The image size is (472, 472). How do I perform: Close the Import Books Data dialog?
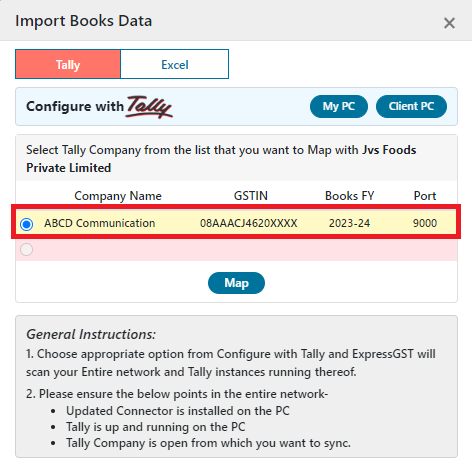449,23
